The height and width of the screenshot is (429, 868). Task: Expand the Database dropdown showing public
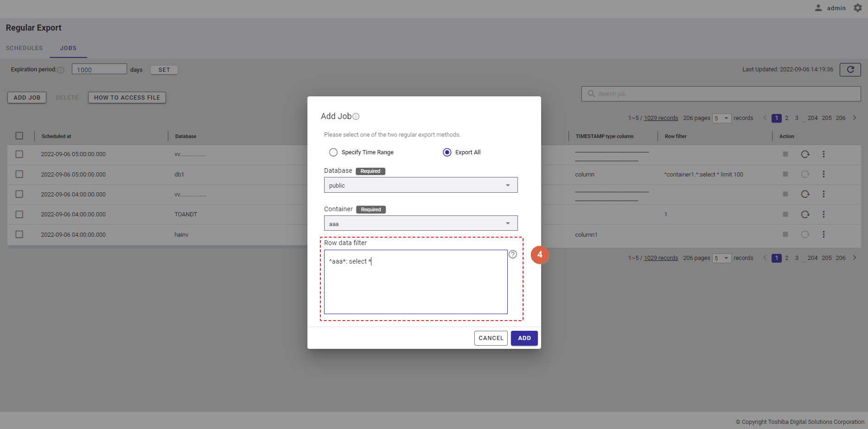[x=421, y=185]
